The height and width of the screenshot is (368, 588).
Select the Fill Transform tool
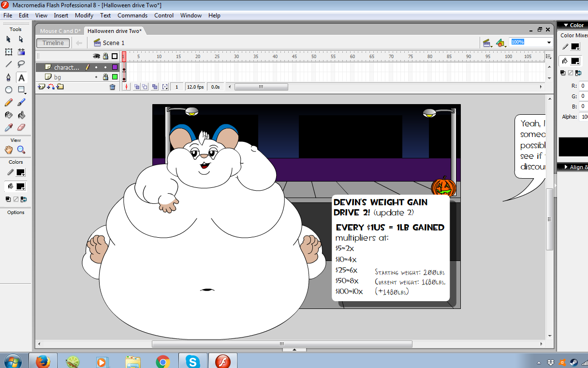21,52
